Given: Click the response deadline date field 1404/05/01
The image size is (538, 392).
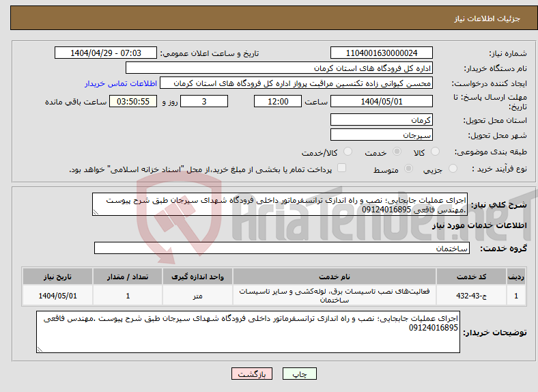Looking at the screenshot, I should point(381,101).
